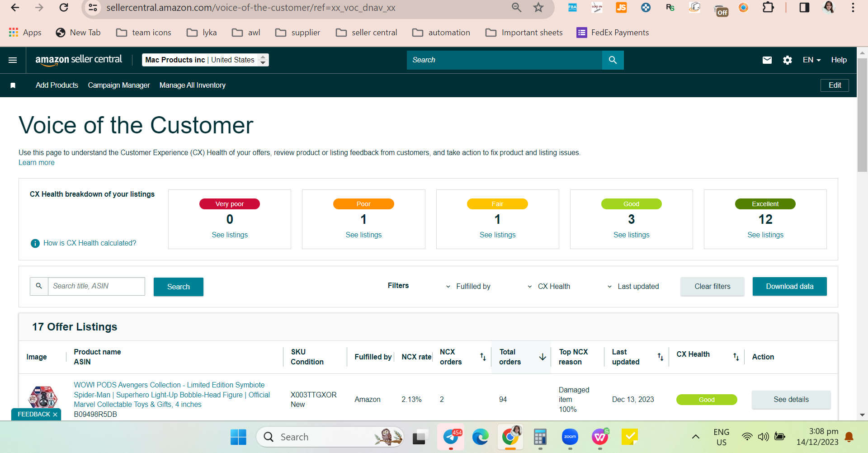Open the seller central bookmark folder

[x=367, y=33]
